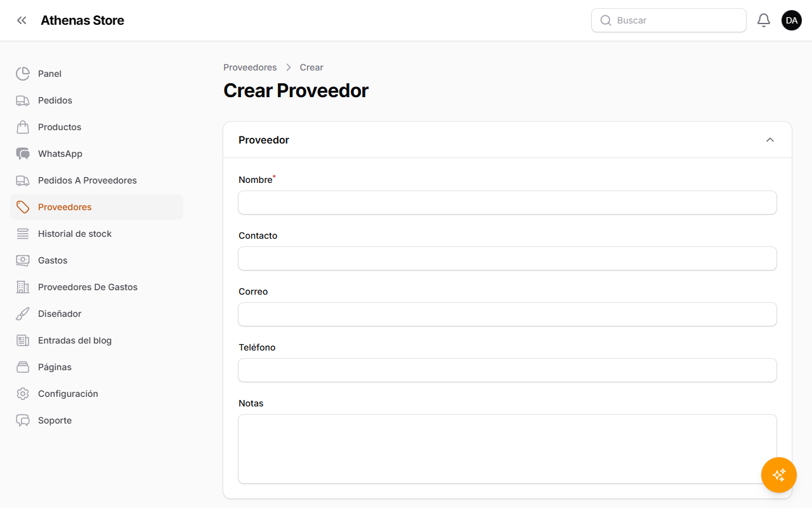
Task: Click the Proveedor section heading
Action: pyautogui.click(x=264, y=140)
